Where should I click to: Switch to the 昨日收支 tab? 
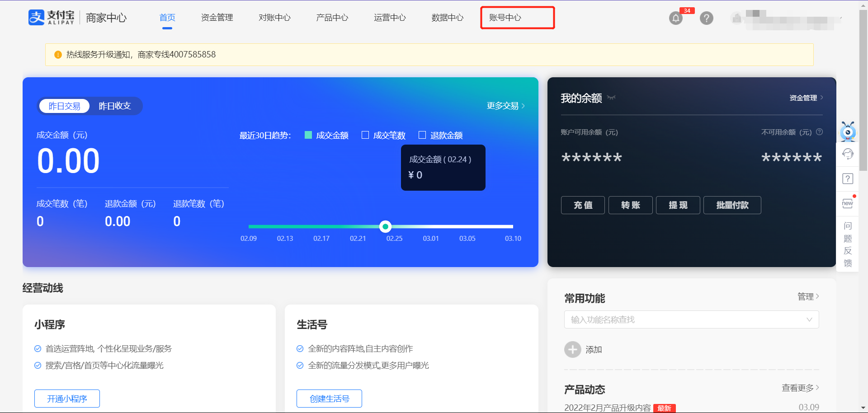114,106
